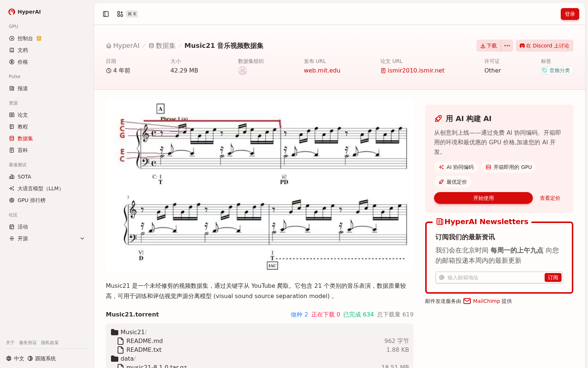Open the command search grid icon
The image size is (588, 368).
[120, 14]
